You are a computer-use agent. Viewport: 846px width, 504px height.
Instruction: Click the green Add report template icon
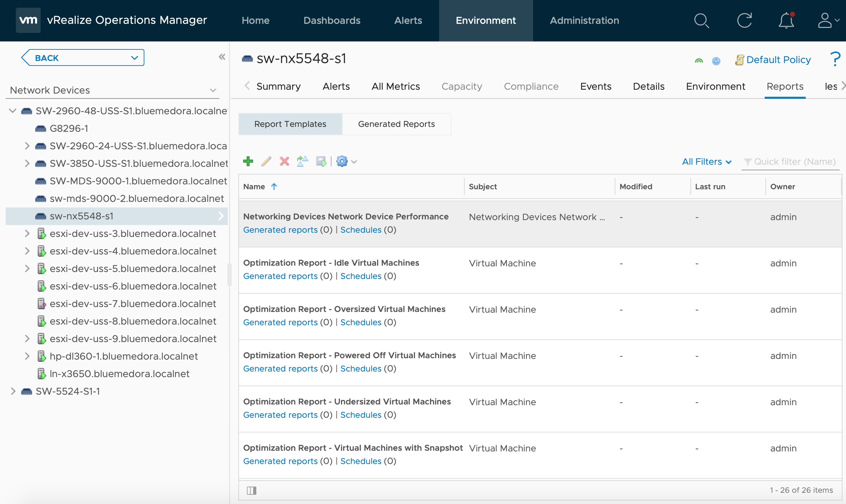(x=248, y=162)
